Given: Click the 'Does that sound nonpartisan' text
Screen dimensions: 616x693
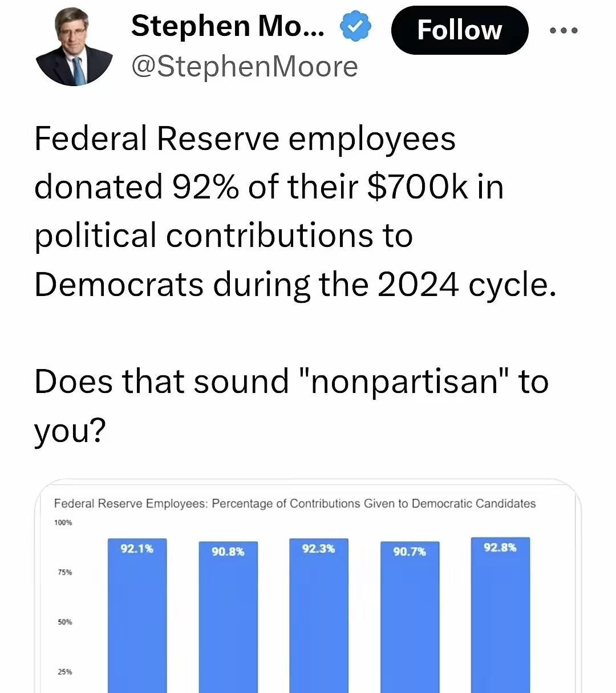Looking at the screenshot, I should click(x=291, y=406).
